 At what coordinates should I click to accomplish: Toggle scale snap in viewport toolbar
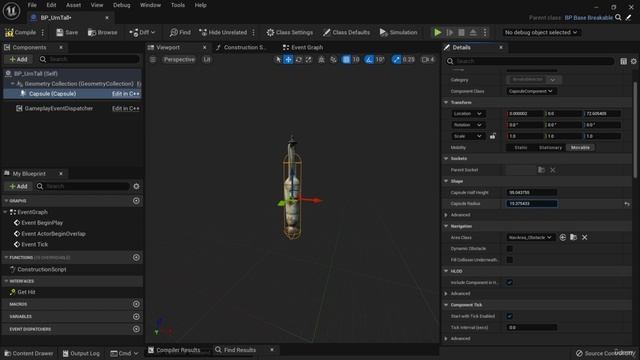pos(396,60)
